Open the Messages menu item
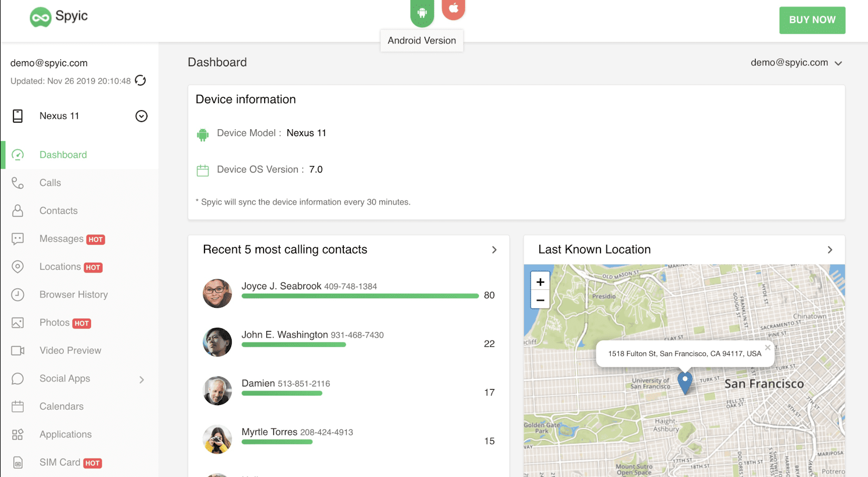This screenshot has width=868, height=477. point(61,239)
